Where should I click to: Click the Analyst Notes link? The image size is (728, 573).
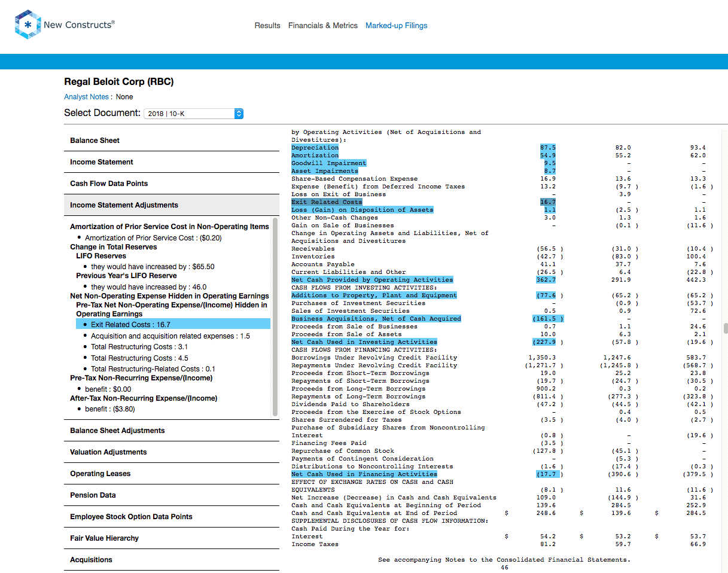coord(87,97)
